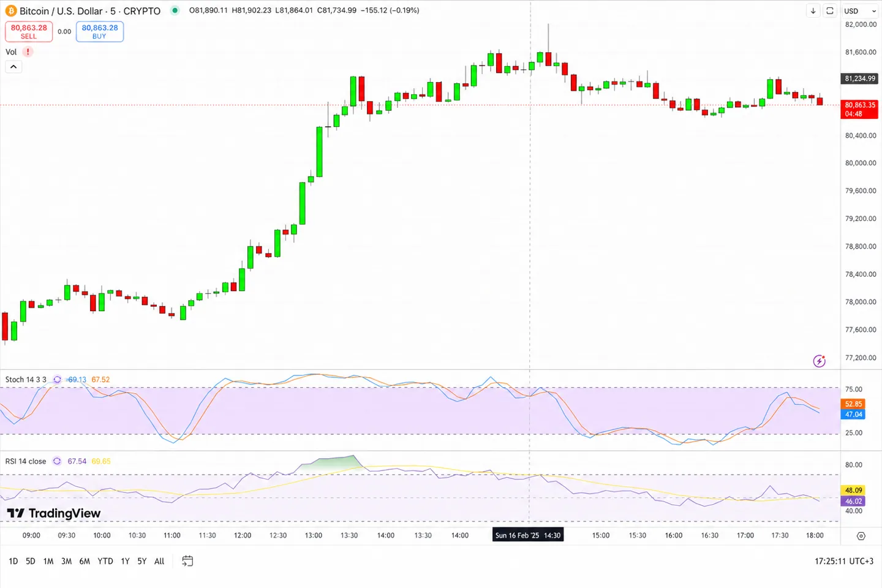This screenshot has height=588, width=882.
Task: Select the 1D time range
Action: point(13,561)
